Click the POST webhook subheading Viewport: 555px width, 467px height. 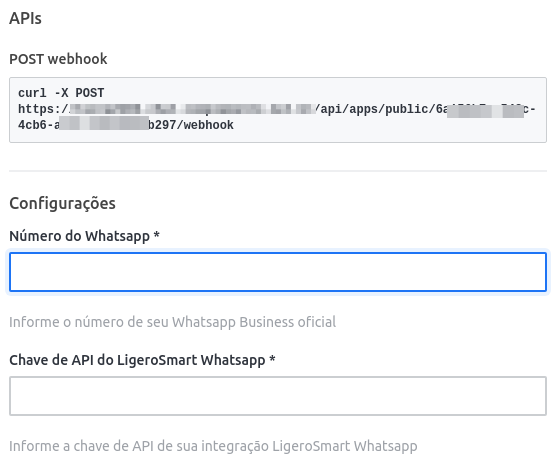coord(58,59)
